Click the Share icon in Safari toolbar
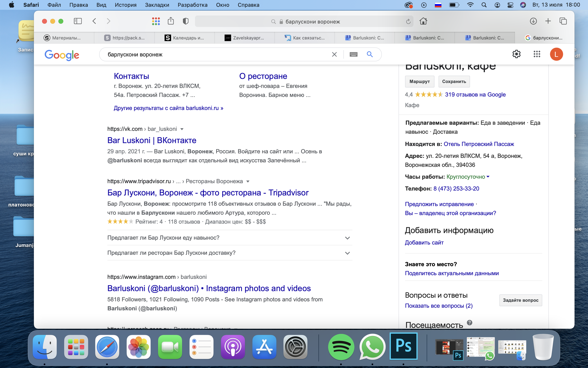588x368 pixels. (x=171, y=21)
